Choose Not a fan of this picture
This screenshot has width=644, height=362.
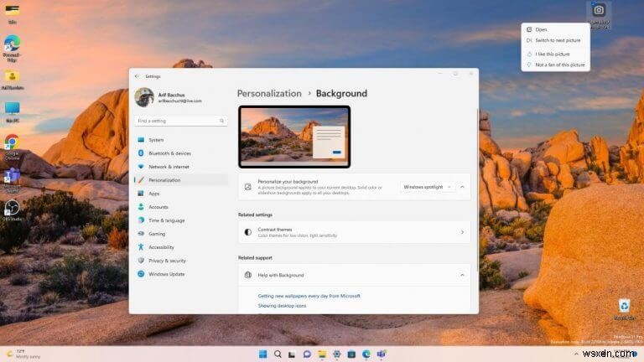(555, 65)
